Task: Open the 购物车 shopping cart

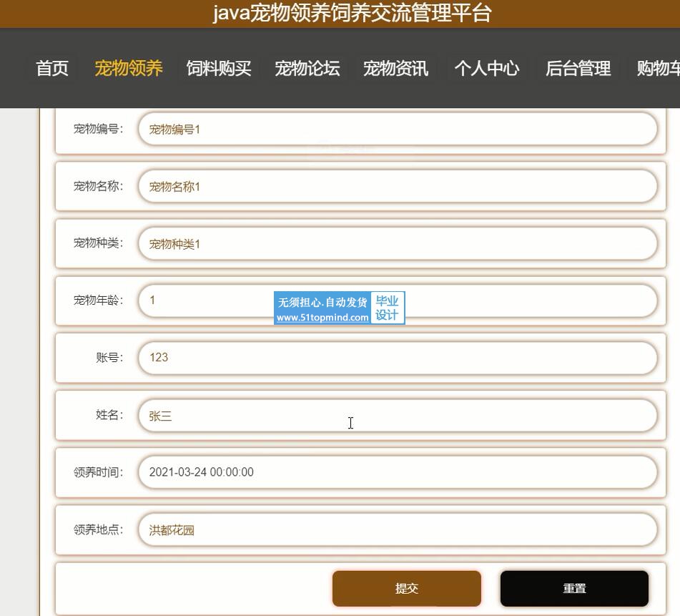Action: [659, 69]
